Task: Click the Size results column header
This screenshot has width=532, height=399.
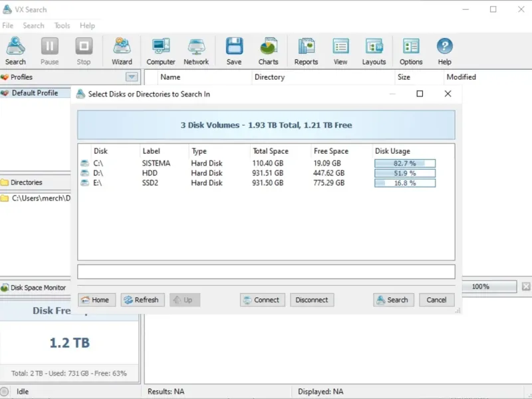Action: click(420, 77)
